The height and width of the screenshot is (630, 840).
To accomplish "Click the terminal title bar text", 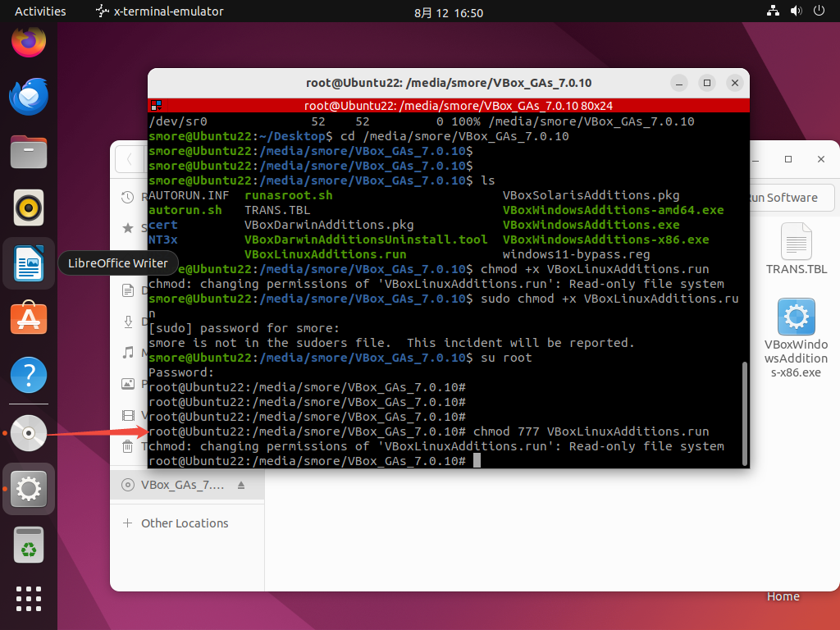I will 449,83.
